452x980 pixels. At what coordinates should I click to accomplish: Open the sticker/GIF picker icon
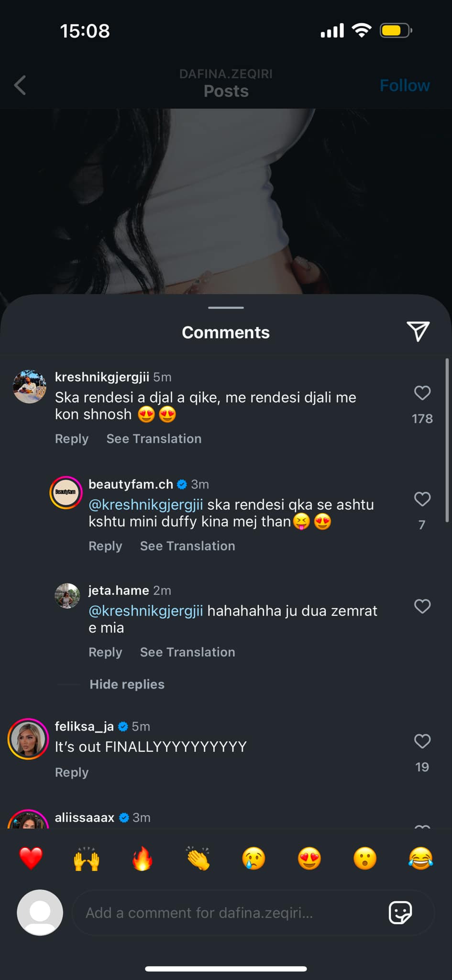tap(400, 912)
